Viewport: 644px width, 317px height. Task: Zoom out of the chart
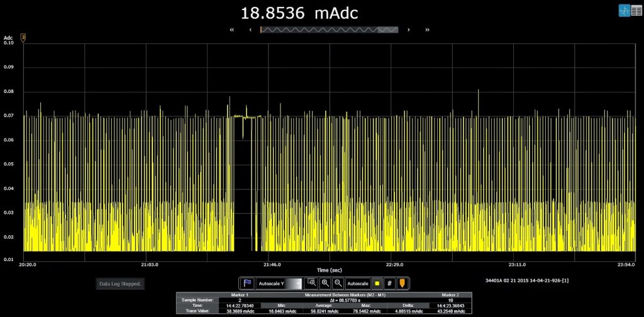[338, 284]
